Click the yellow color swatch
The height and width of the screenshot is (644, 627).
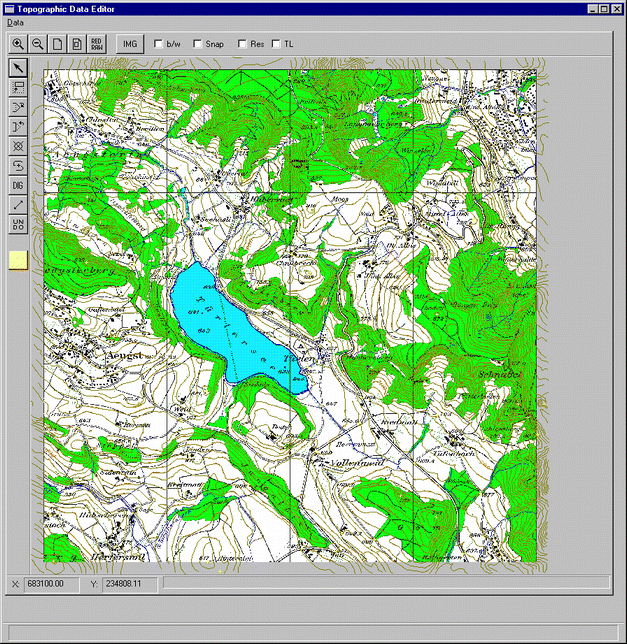(19, 260)
